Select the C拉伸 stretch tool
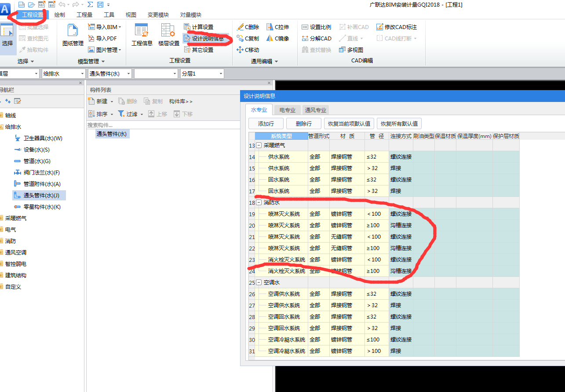 pos(277,27)
